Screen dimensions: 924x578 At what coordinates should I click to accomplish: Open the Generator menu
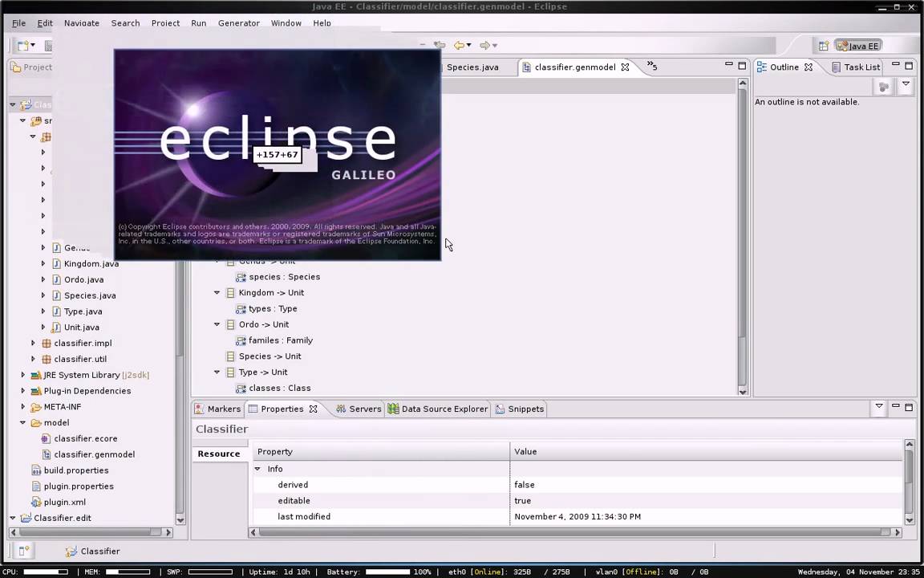pos(239,23)
